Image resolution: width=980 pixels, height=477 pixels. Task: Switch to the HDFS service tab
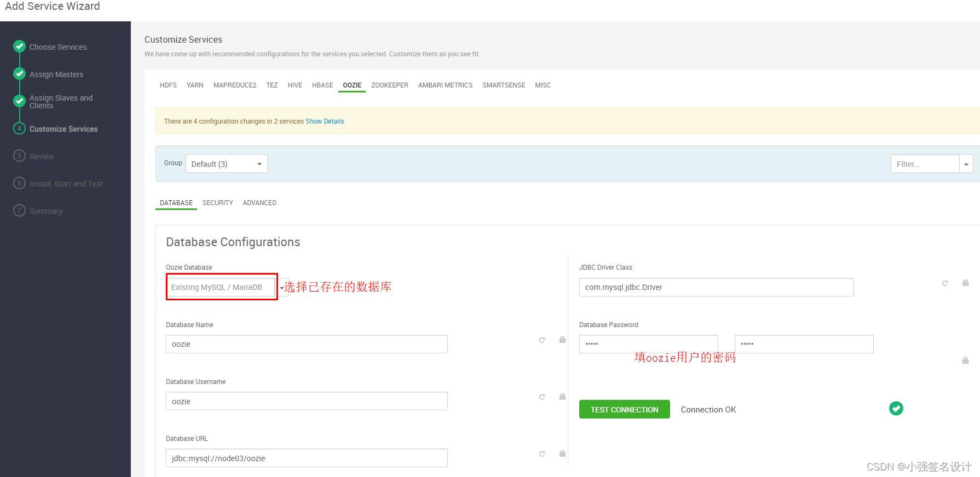pyautogui.click(x=168, y=85)
